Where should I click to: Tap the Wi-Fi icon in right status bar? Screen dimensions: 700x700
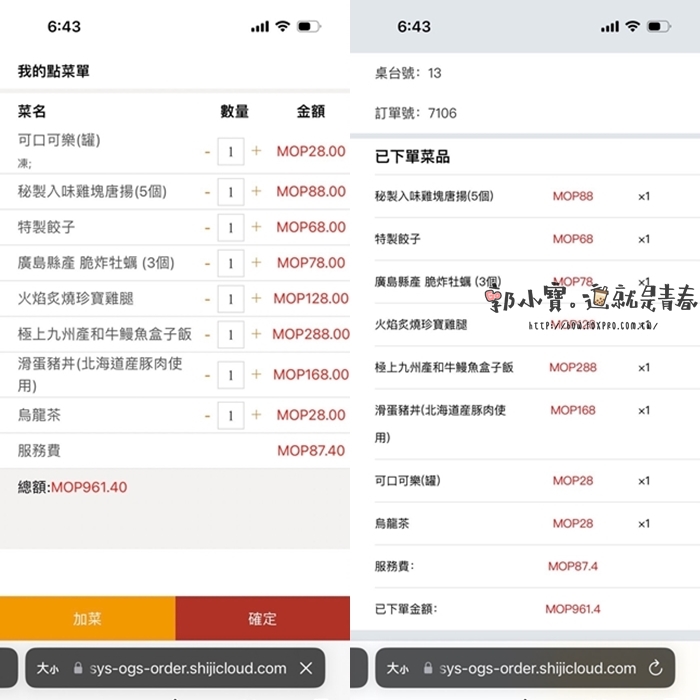tap(632, 27)
